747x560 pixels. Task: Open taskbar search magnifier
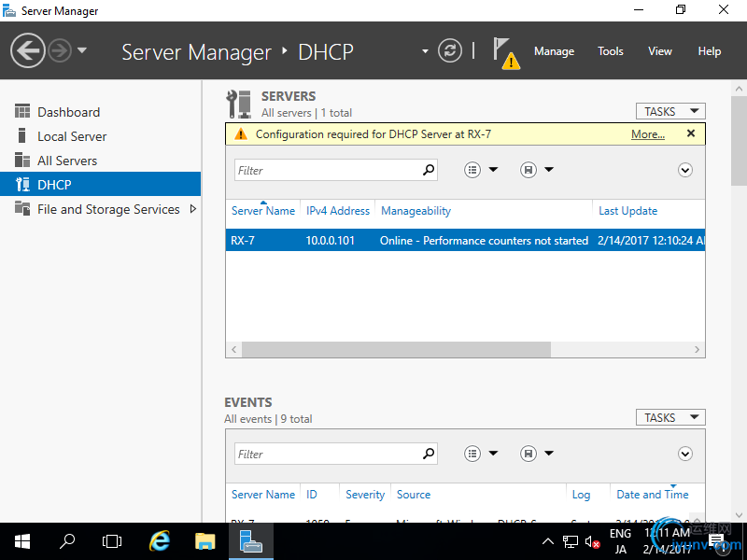[67, 541]
